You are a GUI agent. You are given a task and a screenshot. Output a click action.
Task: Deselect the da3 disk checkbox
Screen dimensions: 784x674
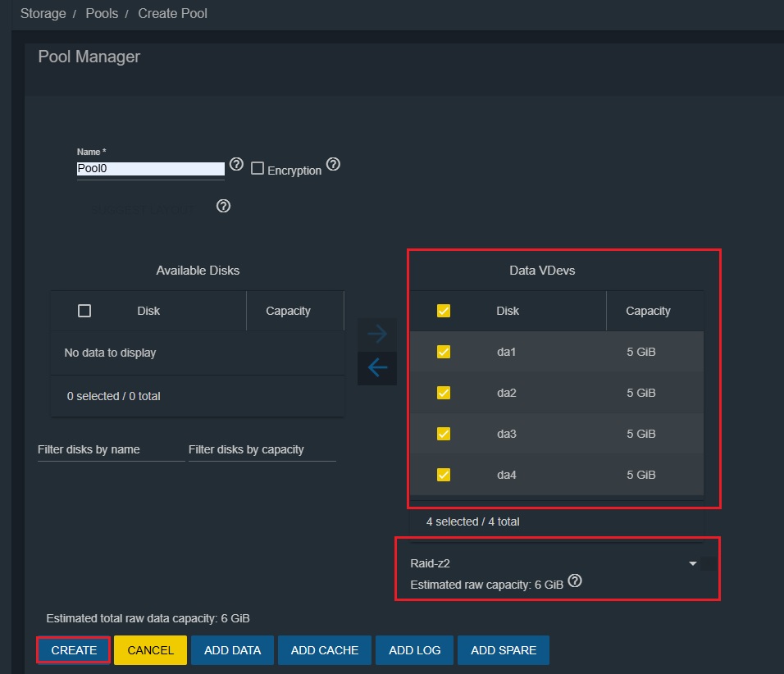(444, 434)
